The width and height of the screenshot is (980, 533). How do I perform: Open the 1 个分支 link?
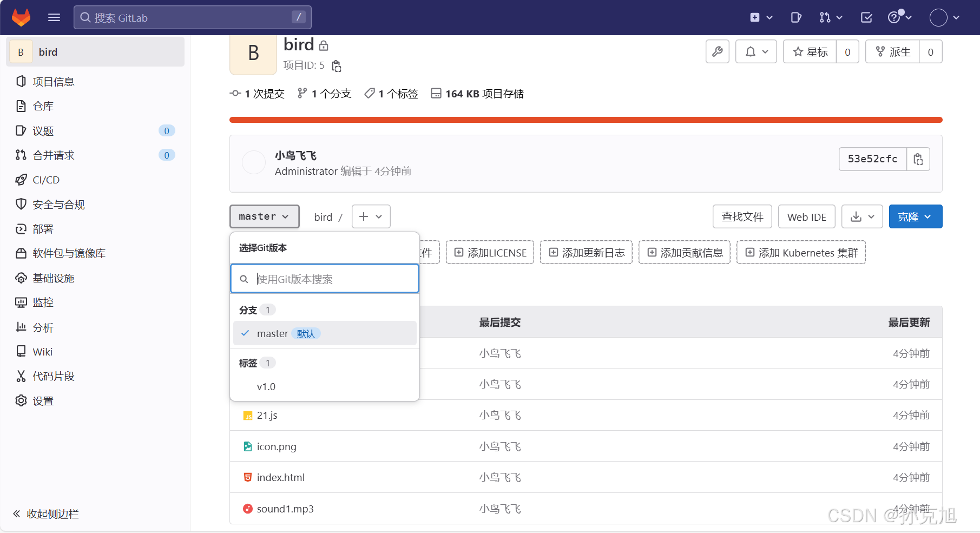(x=325, y=94)
